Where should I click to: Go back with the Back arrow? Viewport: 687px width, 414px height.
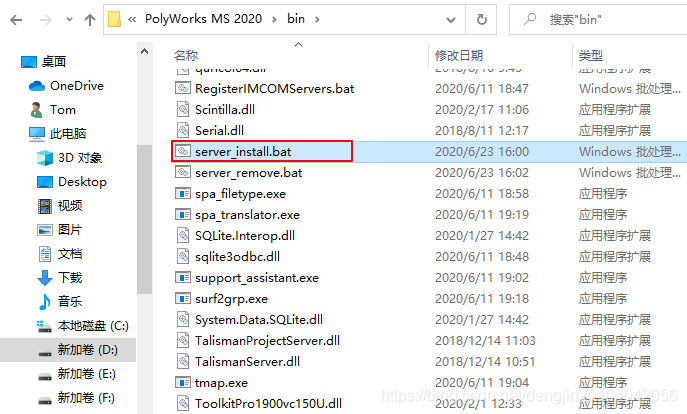tap(16, 20)
